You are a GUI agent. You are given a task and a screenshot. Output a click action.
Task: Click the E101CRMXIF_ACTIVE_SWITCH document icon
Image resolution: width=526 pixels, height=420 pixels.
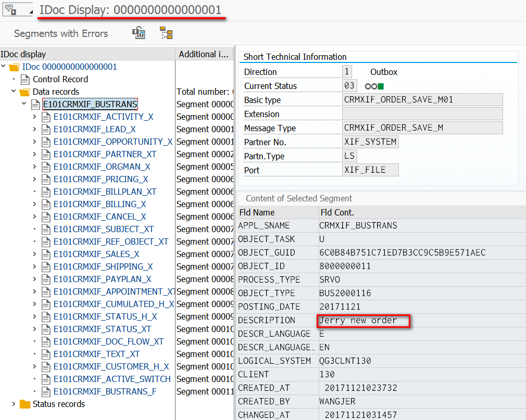pyautogui.click(x=46, y=379)
